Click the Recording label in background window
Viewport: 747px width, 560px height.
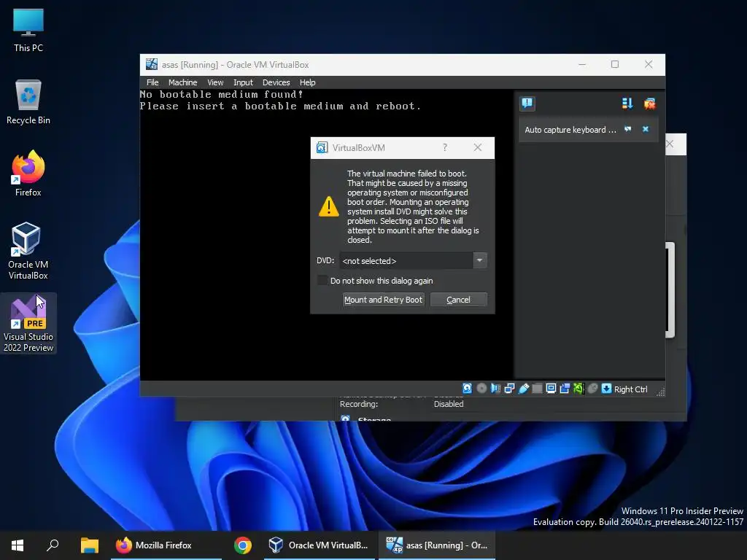[359, 404]
